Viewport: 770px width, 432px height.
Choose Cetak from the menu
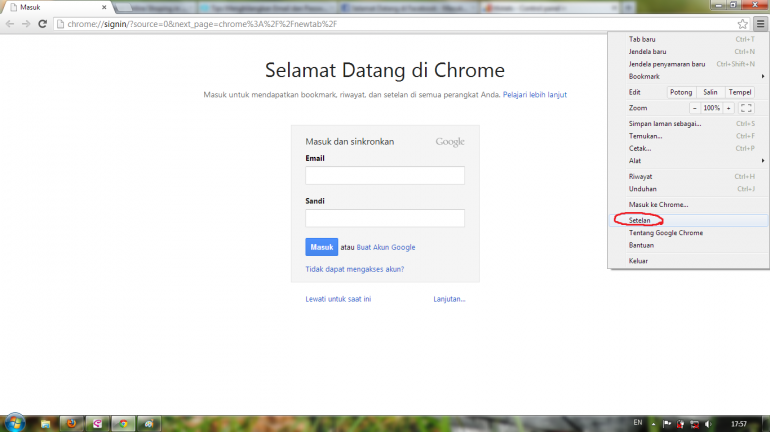(x=688, y=148)
